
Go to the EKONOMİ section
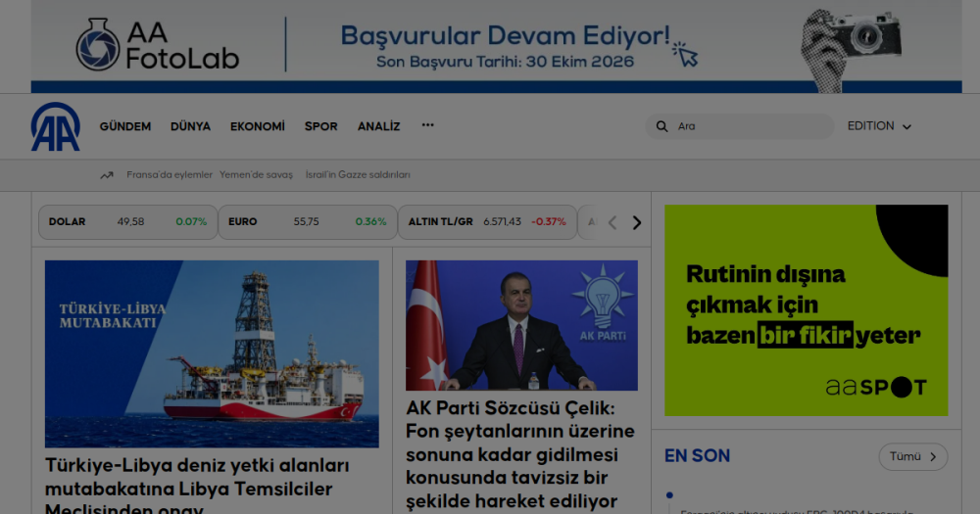(x=258, y=126)
